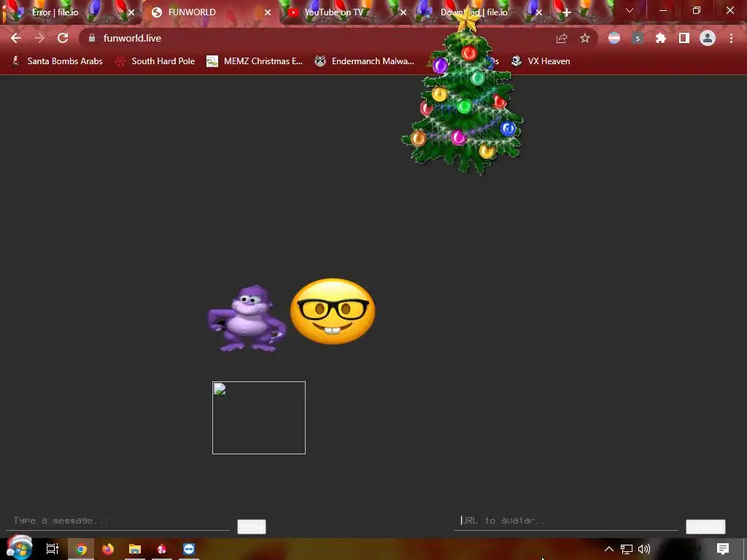Close the FUNWORLD tab
This screenshot has height=560, width=747.
coord(268,12)
